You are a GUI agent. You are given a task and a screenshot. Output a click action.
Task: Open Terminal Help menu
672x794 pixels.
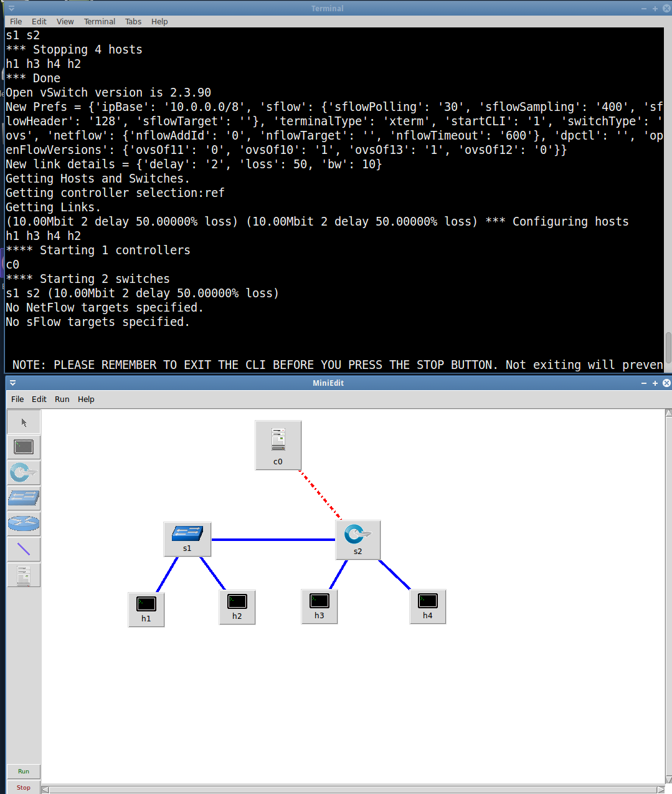pos(159,21)
